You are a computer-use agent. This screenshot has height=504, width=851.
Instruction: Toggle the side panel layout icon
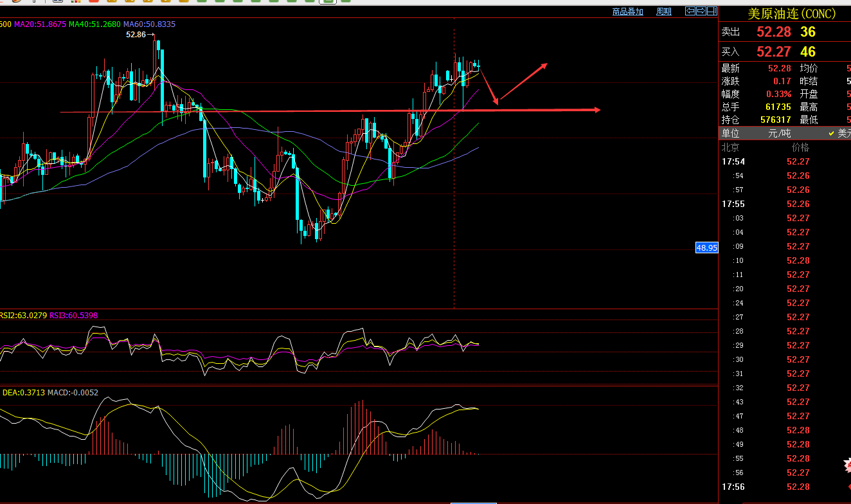coord(712,11)
